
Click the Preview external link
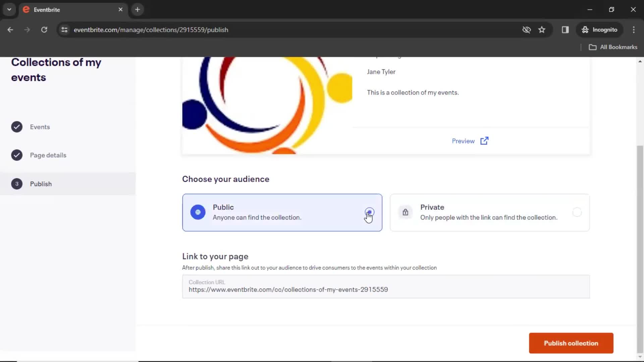click(x=470, y=140)
